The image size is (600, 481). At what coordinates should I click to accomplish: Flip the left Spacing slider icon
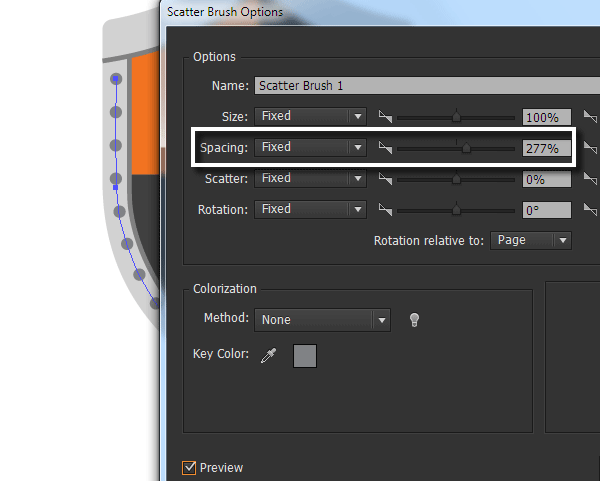pyautogui.click(x=385, y=147)
